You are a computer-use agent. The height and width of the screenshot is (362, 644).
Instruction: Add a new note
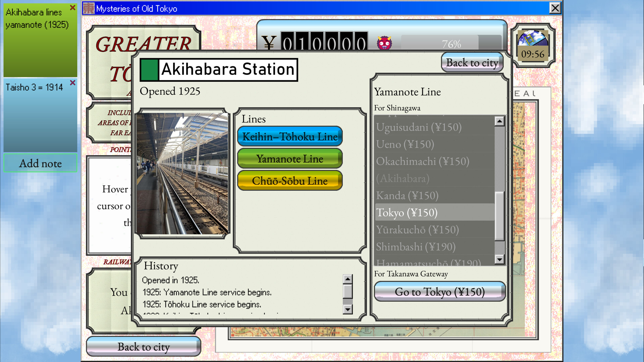coord(40,163)
